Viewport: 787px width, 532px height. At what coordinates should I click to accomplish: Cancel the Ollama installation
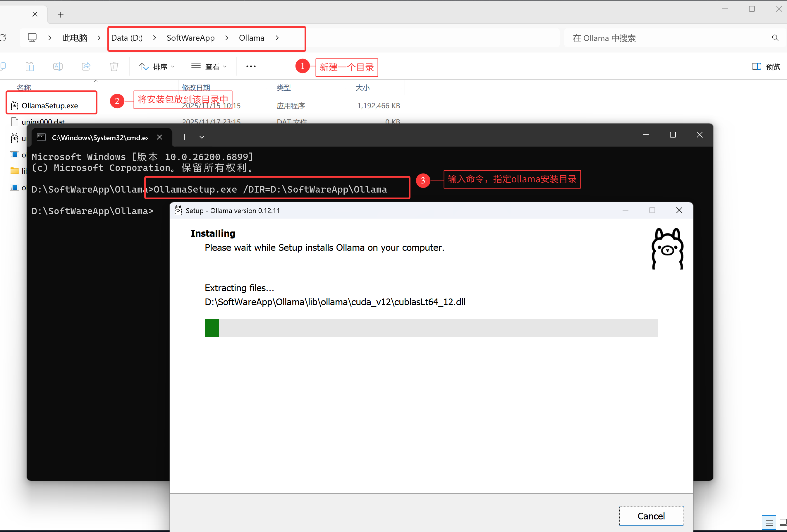(651, 515)
